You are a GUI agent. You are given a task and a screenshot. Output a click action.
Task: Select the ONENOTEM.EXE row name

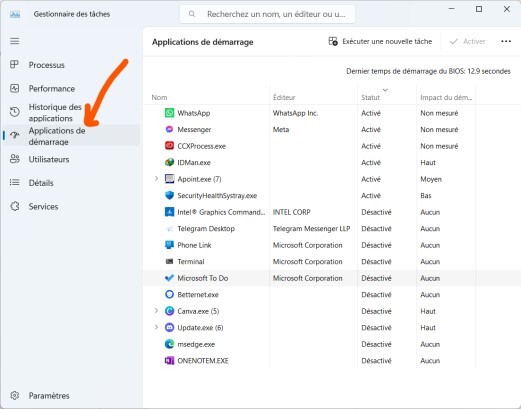[x=203, y=361]
